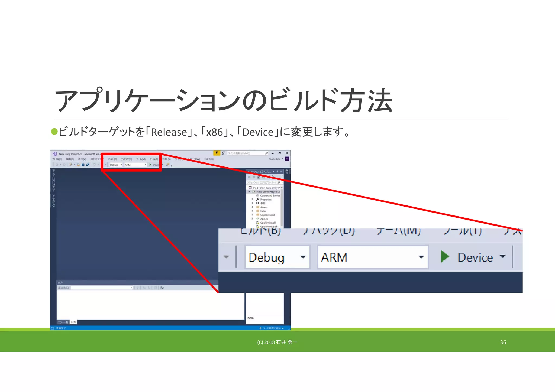
Task: Click the Undo toolbar icon
Action: (94, 165)
